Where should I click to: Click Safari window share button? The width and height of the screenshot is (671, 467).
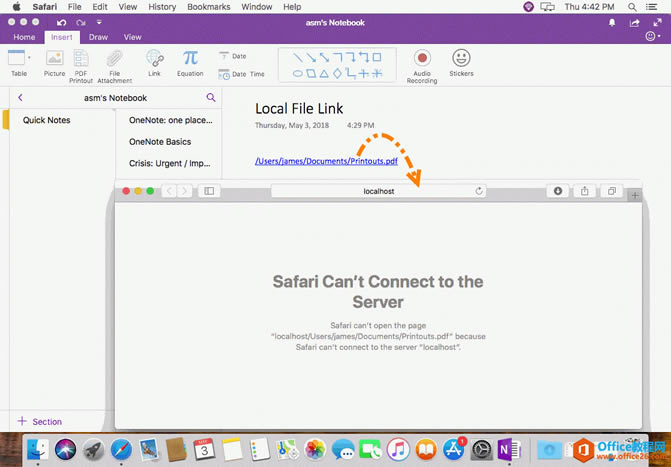tap(585, 191)
